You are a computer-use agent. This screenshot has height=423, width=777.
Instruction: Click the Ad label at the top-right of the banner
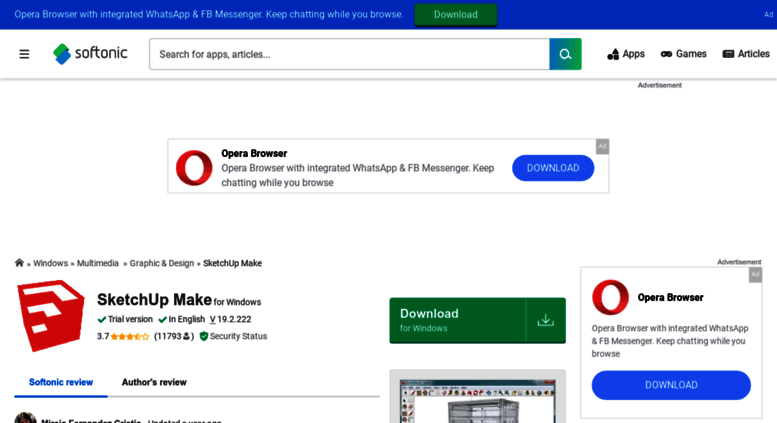(x=769, y=14)
